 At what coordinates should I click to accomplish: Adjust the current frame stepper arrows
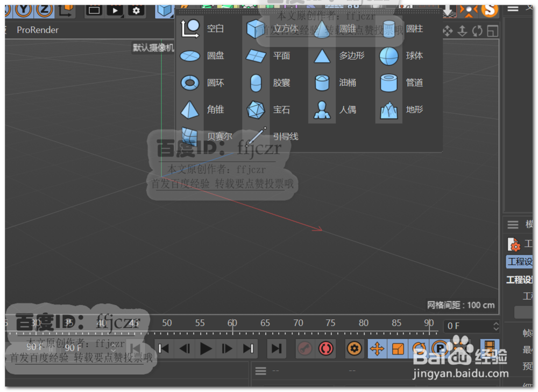496,326
